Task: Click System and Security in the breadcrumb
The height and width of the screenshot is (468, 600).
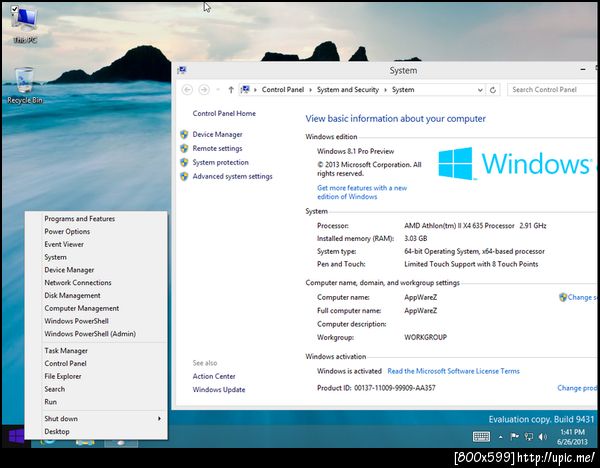Action: click(x=347, y=90)
